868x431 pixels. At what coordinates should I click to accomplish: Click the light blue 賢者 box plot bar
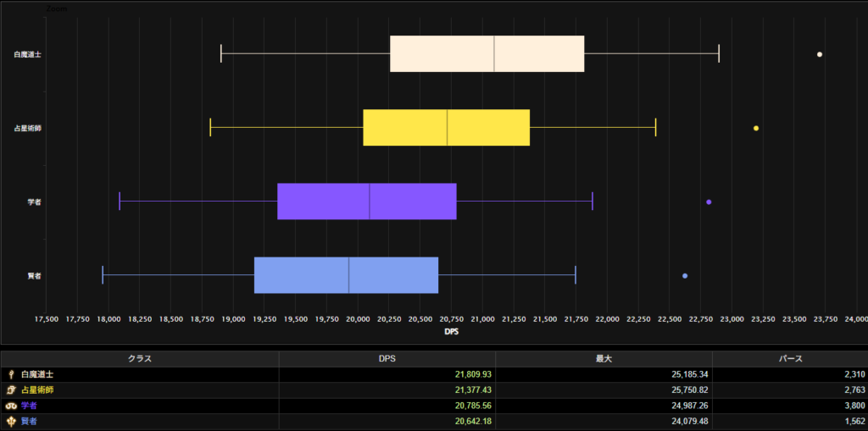(346, 275)
